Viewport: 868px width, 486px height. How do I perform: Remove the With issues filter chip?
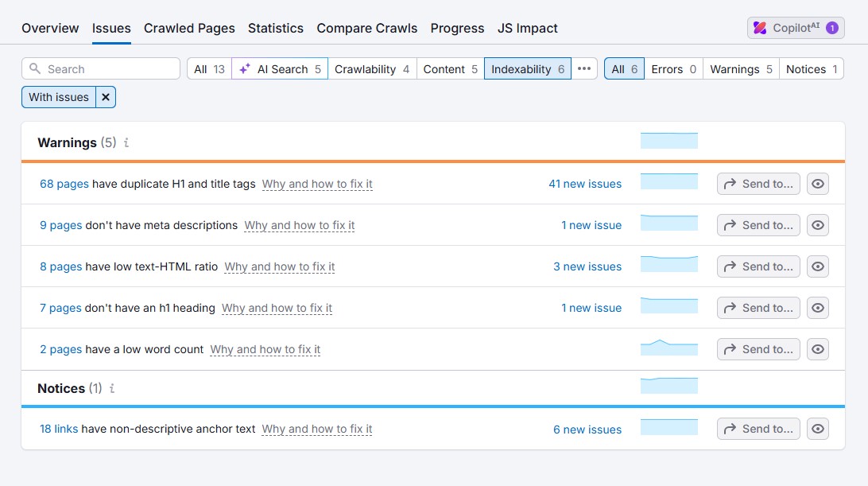point(106,96)
